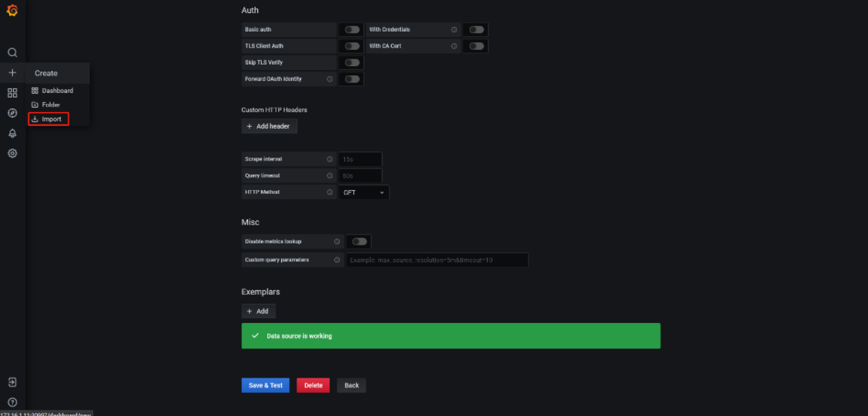Expand the HTTP Method dropdown
This screenshot has height=416, width=868.
[364, 192]
